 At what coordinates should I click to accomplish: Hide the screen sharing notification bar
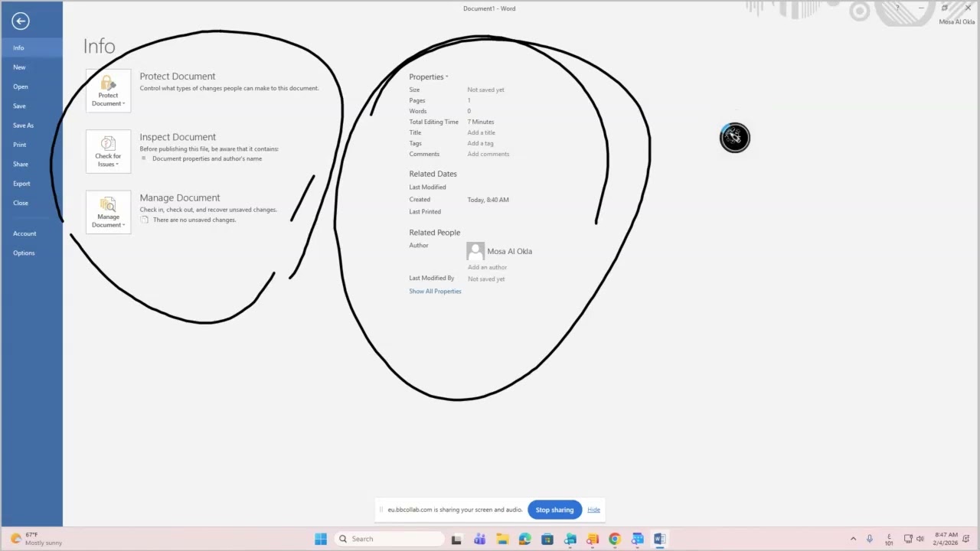(593, 510)
